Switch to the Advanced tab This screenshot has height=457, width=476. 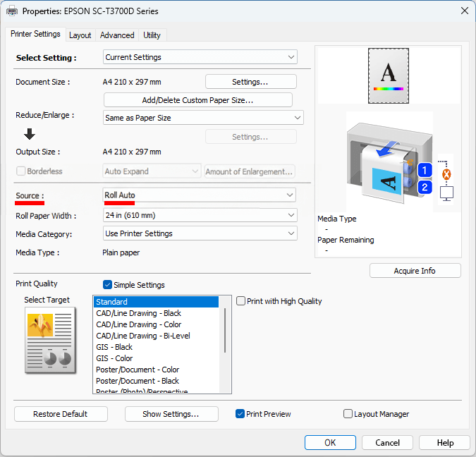point(117,35)
